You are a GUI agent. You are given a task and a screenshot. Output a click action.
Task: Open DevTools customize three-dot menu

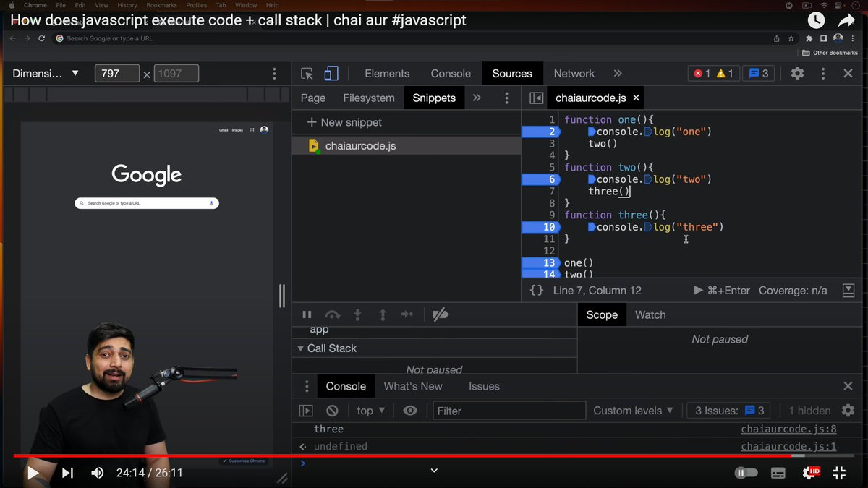coord(823,74)
